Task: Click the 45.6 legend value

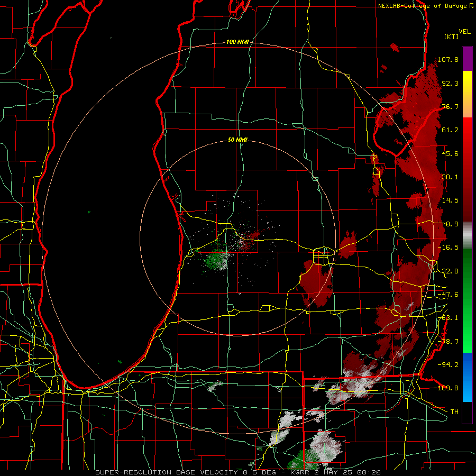Action: pyautogui.click(x=450, y=153)
